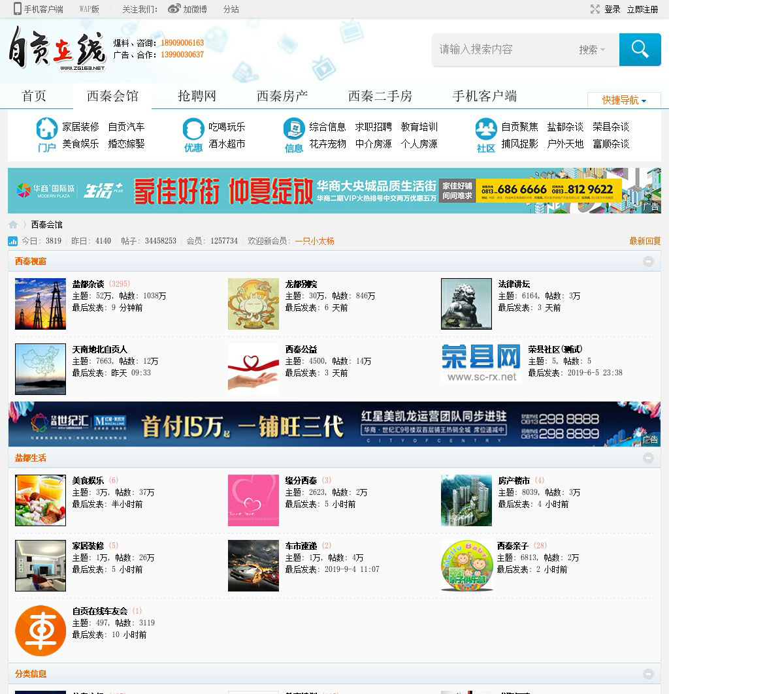This screenshot has width=784, height=694.
Task: Click the 登录 link
Action: click(612, 9)
